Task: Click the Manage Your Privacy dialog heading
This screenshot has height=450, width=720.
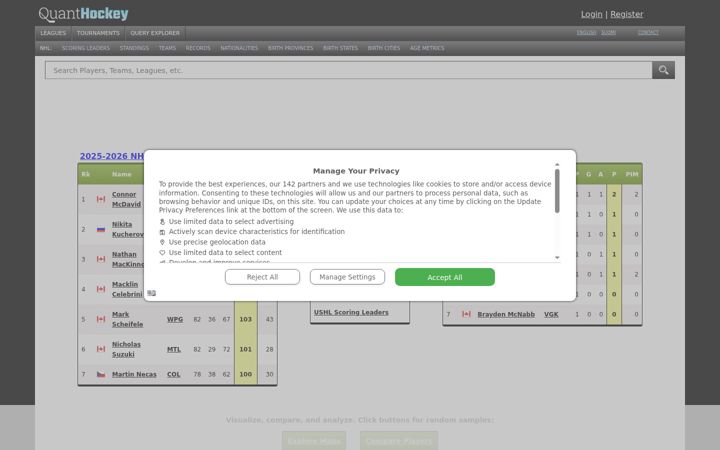Action: [356, 171]
